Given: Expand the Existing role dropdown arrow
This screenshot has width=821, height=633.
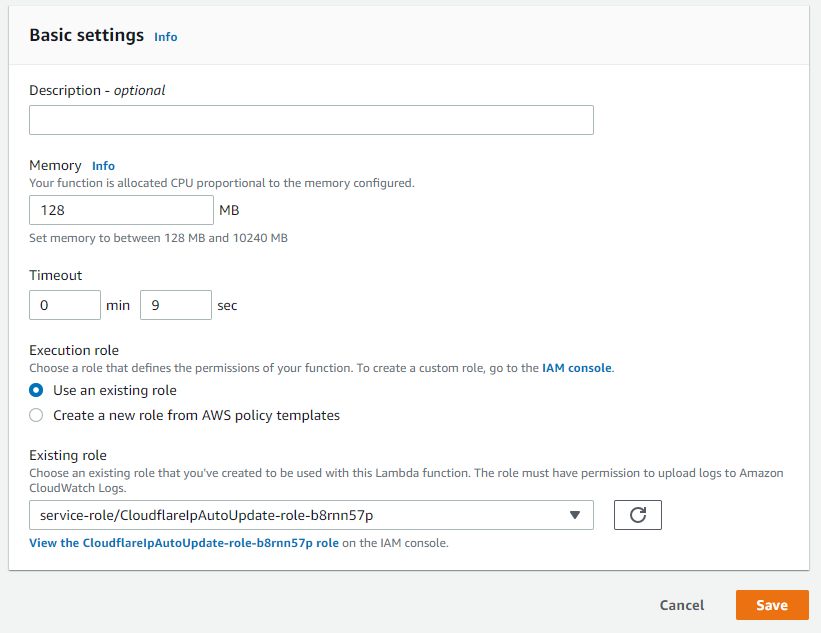Looking at the screenshot, I should (x=574, y=515).
